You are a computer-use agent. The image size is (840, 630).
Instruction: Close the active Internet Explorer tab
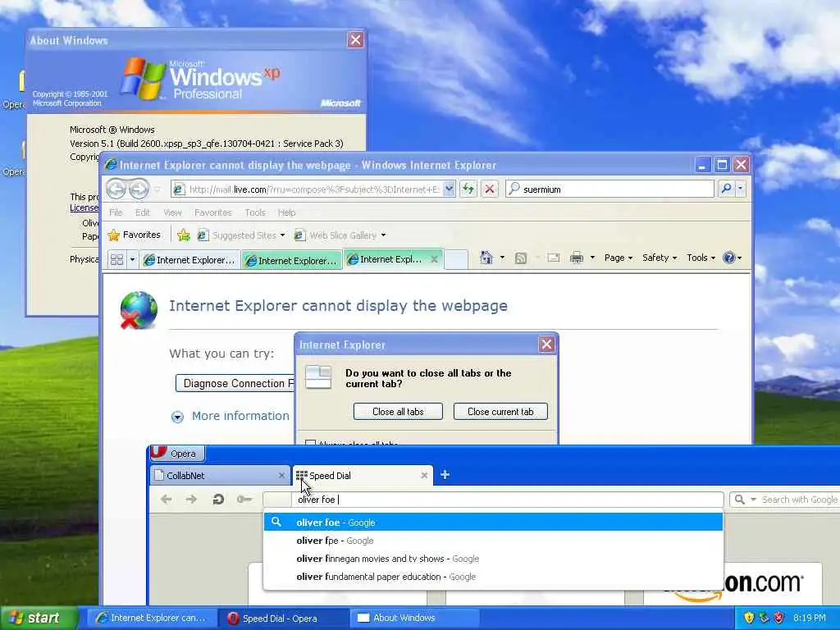coord(435,259)
